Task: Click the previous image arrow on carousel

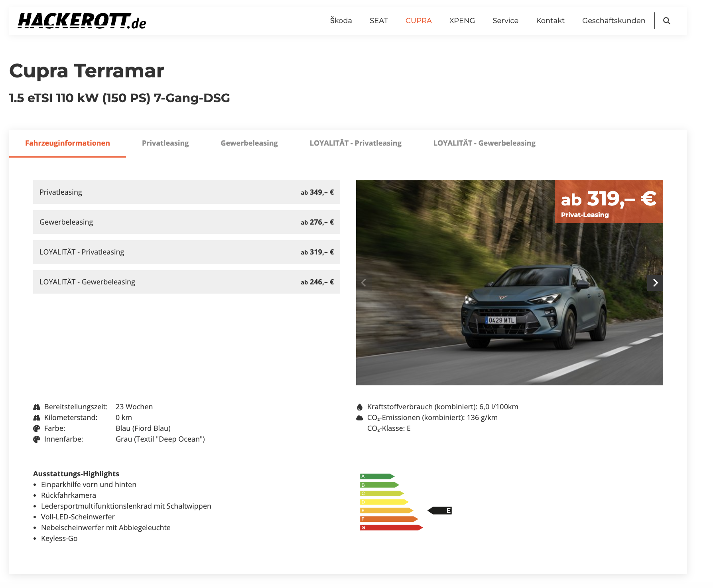Action: coord(363,283)
